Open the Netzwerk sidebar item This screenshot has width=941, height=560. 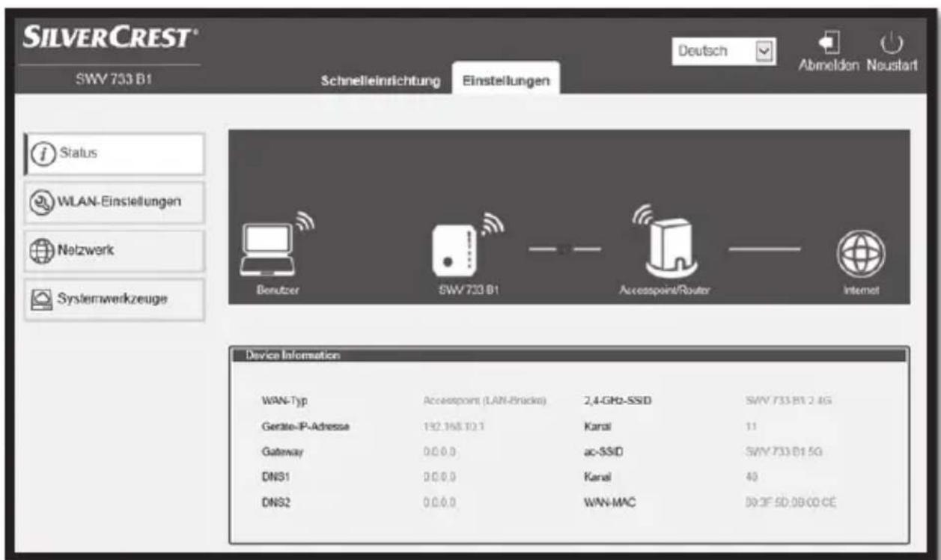[114, 251]
